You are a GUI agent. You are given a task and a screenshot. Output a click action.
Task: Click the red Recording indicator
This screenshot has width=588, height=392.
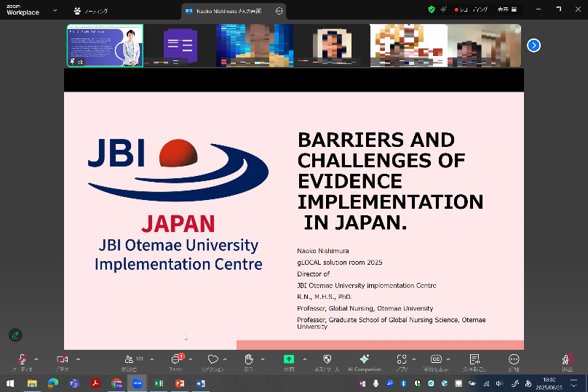point(471,9)
